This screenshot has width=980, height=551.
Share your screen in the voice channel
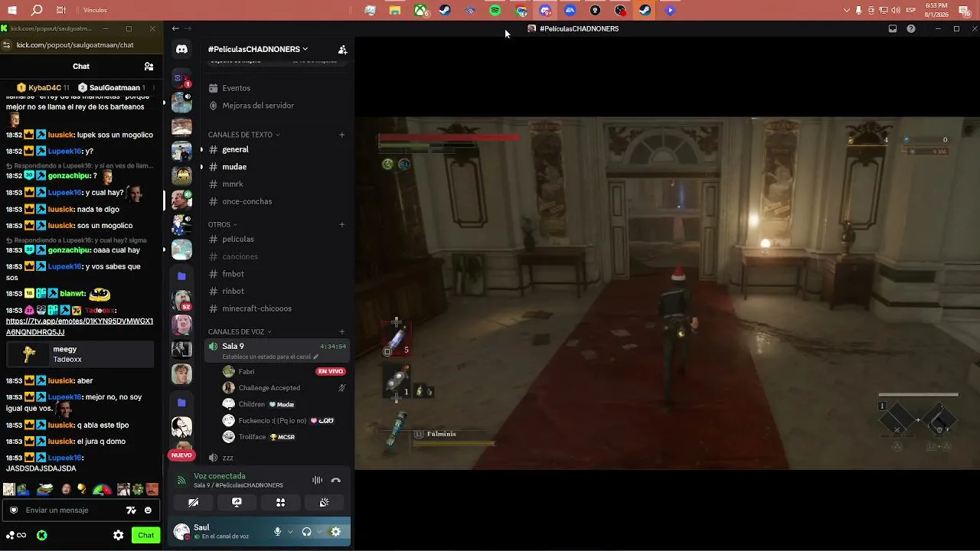(x=237, y=503)
